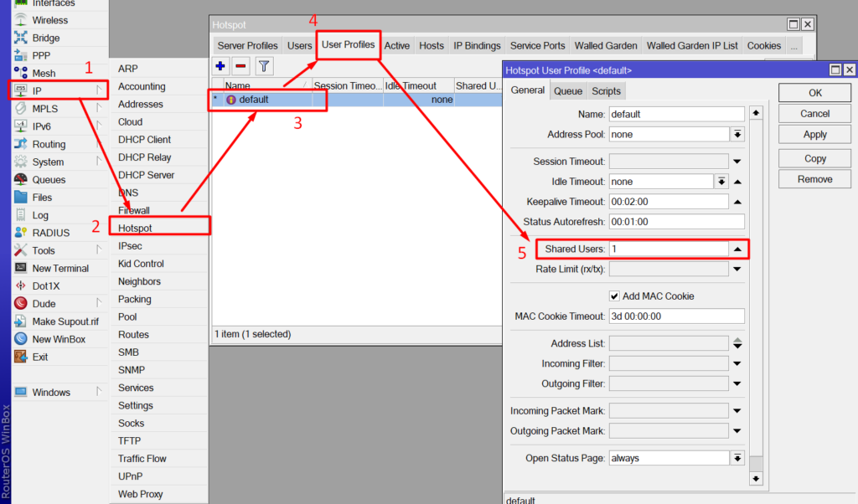Viewport: 858px width, 504px height.
Task: Click the New Terminal icon
Action: [x=21, y=269]
